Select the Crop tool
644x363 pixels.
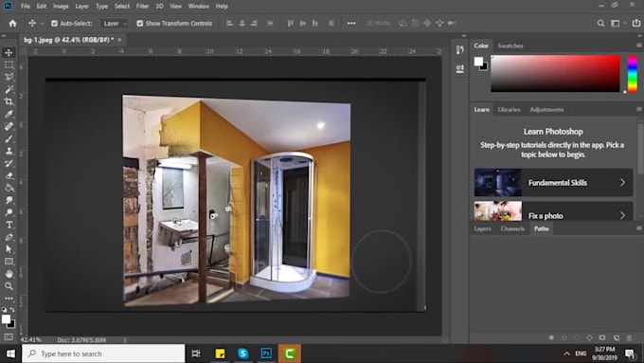coord(9,101)
